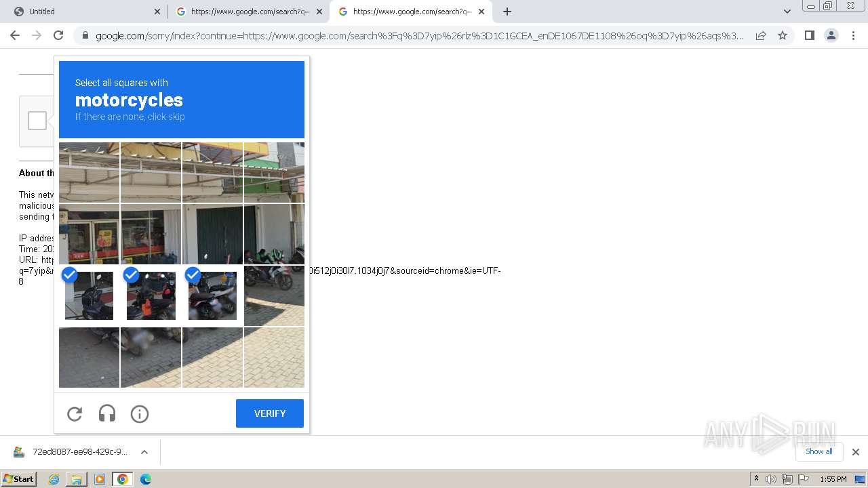Open Windows Media Player from taskbar
The image size is (868, 488).
(x=100, y=479)
